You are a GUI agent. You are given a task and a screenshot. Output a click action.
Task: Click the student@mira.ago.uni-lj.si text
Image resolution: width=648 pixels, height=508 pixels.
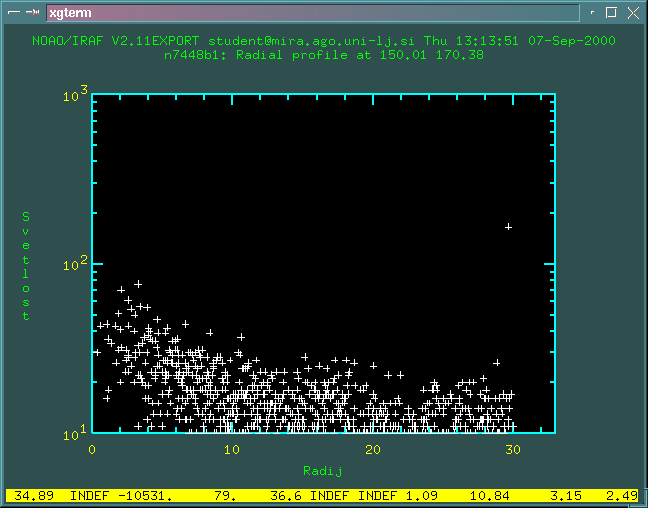pyautogui.click(x=312, y=41)
